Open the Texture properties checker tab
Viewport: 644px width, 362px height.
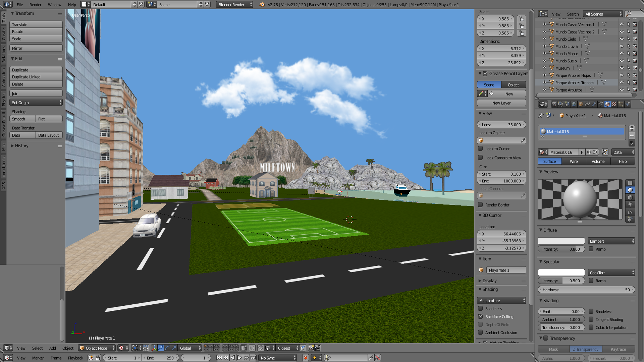click(614, 104)
